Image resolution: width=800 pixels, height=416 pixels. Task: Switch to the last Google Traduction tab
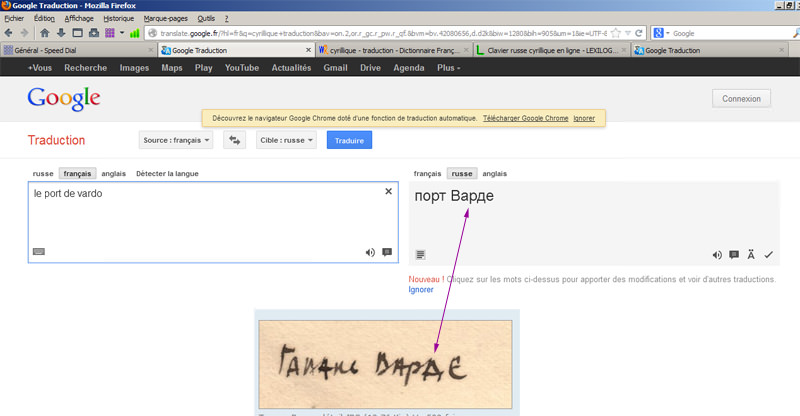(x=709, y=50)
